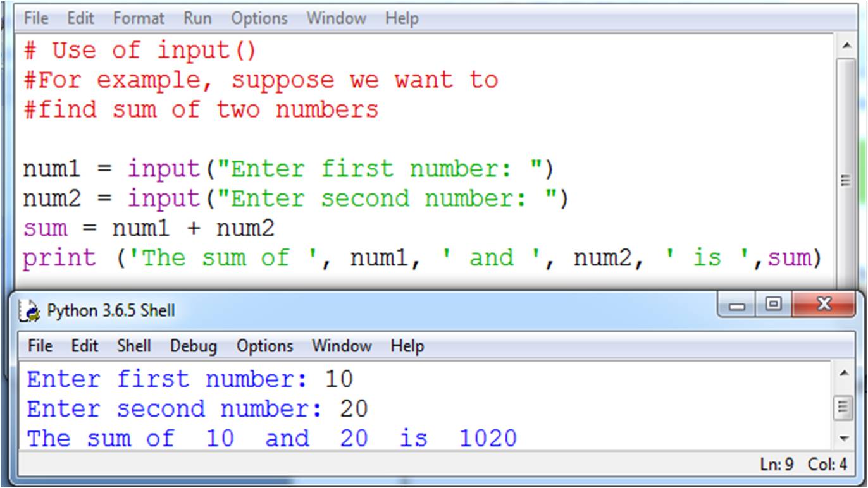Open the Shell window's Edit menu

click(84, 346)
